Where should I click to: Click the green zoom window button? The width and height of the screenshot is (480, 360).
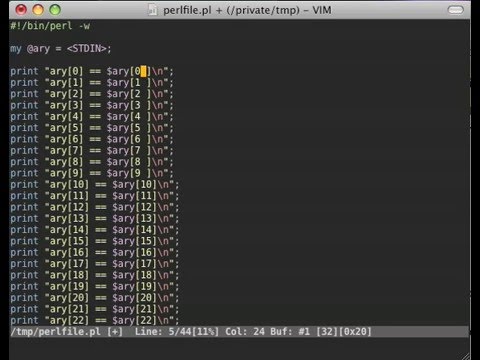(55, 10)
